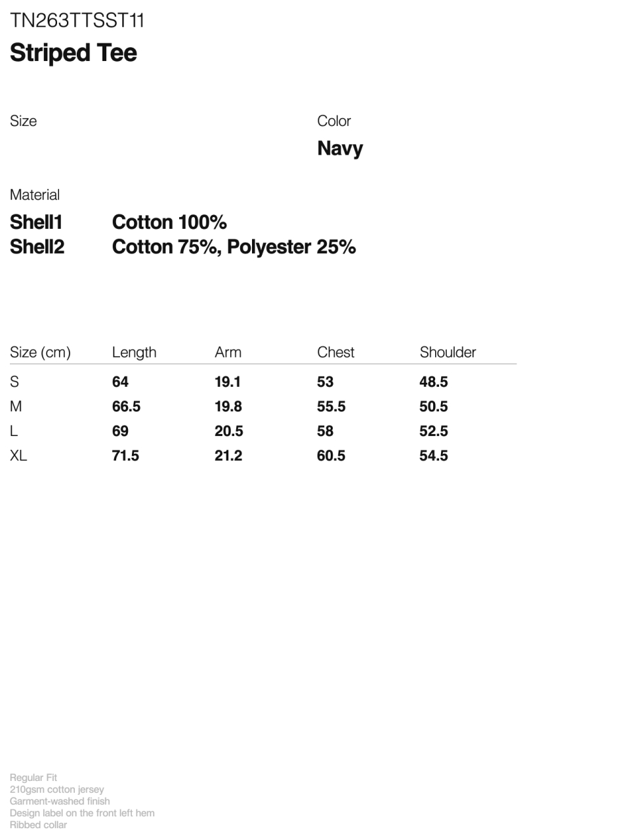The height and width of the screenshot is (840, 630).
Task: Click the M row length value 66.5
Action: pos(127,407)
